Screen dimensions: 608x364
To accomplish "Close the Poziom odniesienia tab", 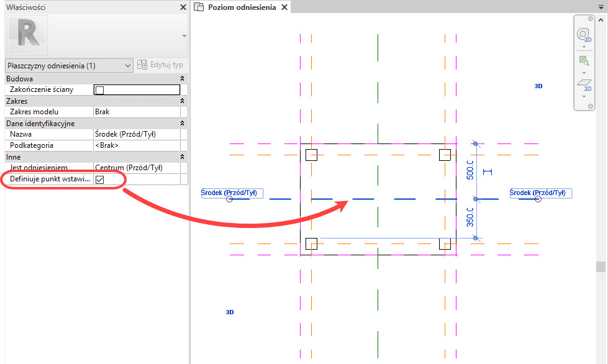I will coord(284,7).
